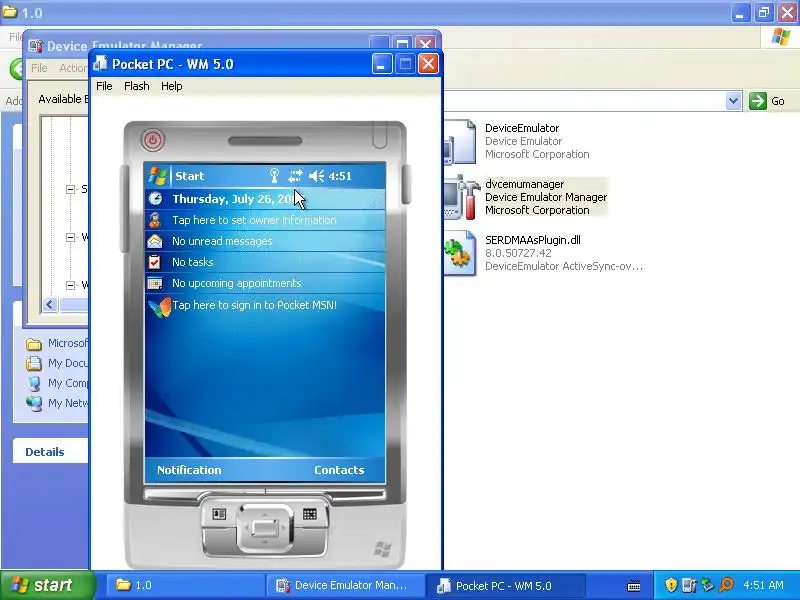Tap the Notification softkey
This screenshot has height=600, width=800.
click(x=189, y=470)
